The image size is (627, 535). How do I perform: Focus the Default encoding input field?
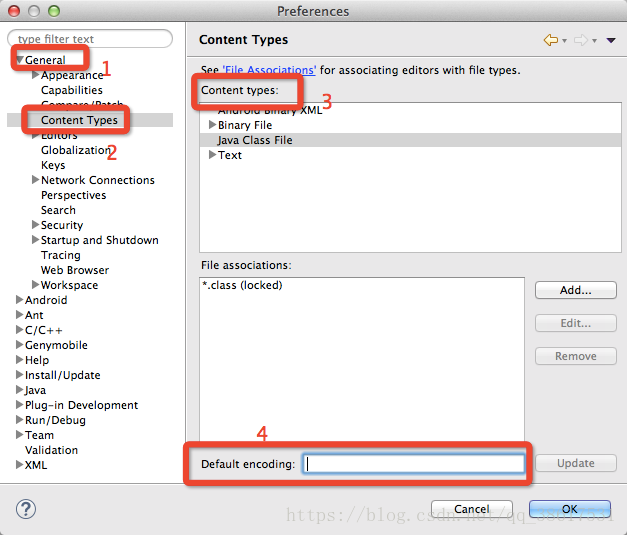[x=413, y=464]
